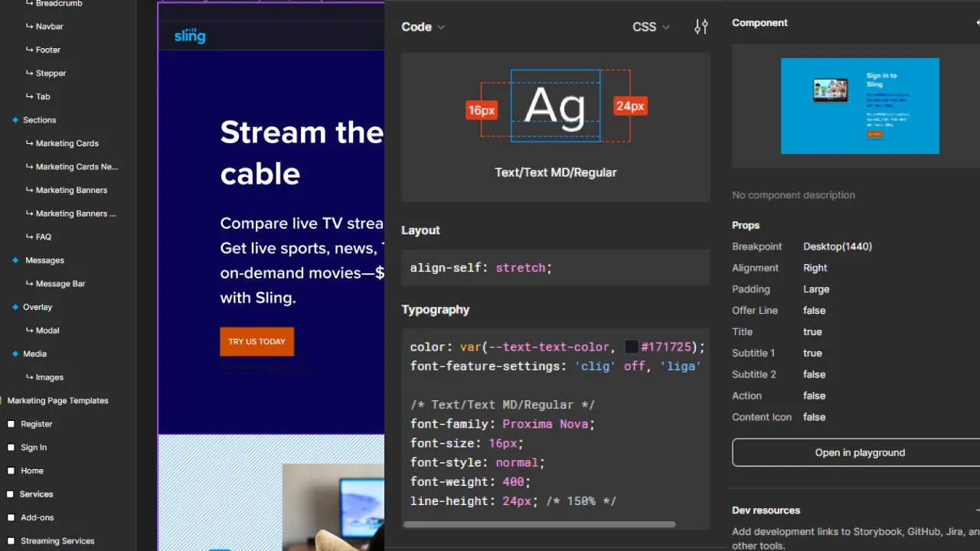Select the Breadcrumb layer
The height and width of the screenshot is (551, 980).
tap(59, 4)
